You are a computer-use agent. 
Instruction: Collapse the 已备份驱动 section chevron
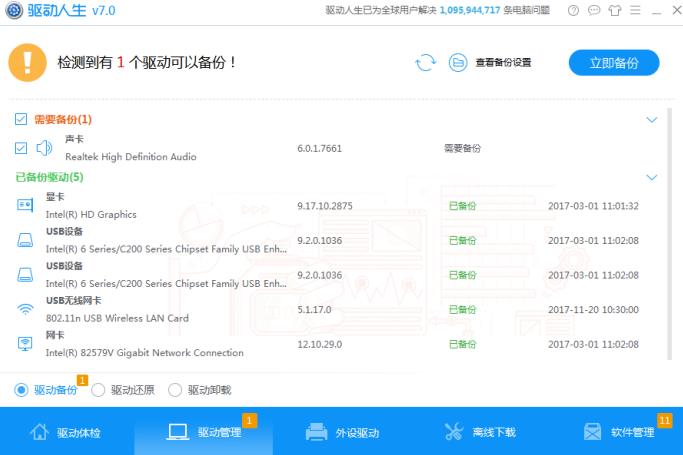[x=652, y=177]
